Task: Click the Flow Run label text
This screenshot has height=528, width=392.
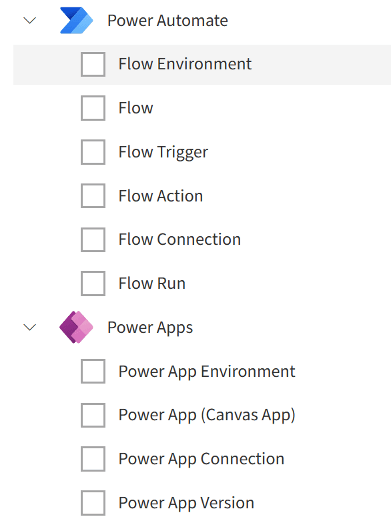Action: pos(152,284)
